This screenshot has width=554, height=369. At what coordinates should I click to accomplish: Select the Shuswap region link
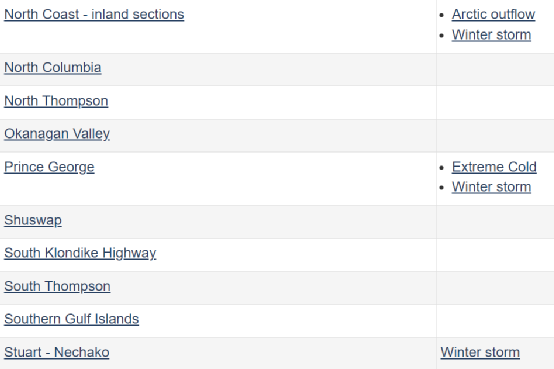coord(33,220)
